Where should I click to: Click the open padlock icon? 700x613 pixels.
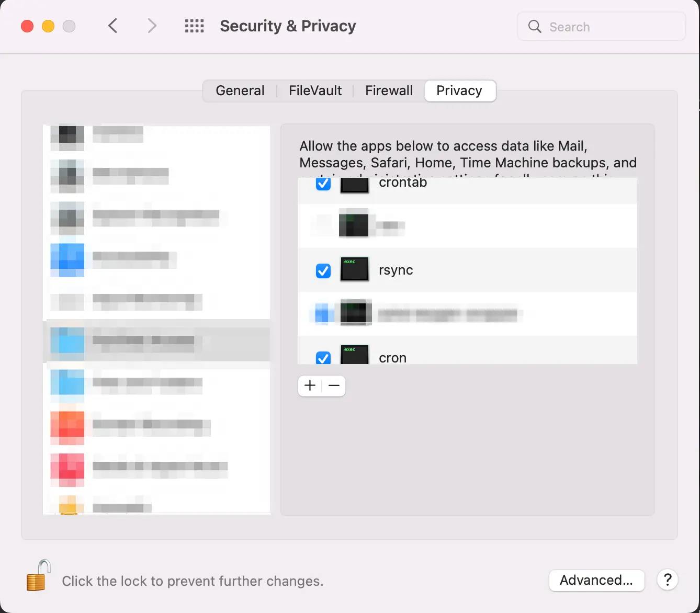click(38, 575)
